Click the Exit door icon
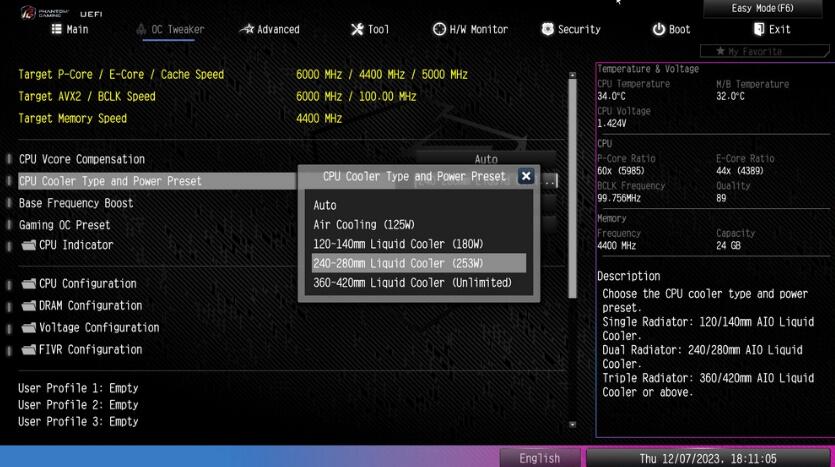Viewport: 835px width, 467px height. click(x=759, y=29)
